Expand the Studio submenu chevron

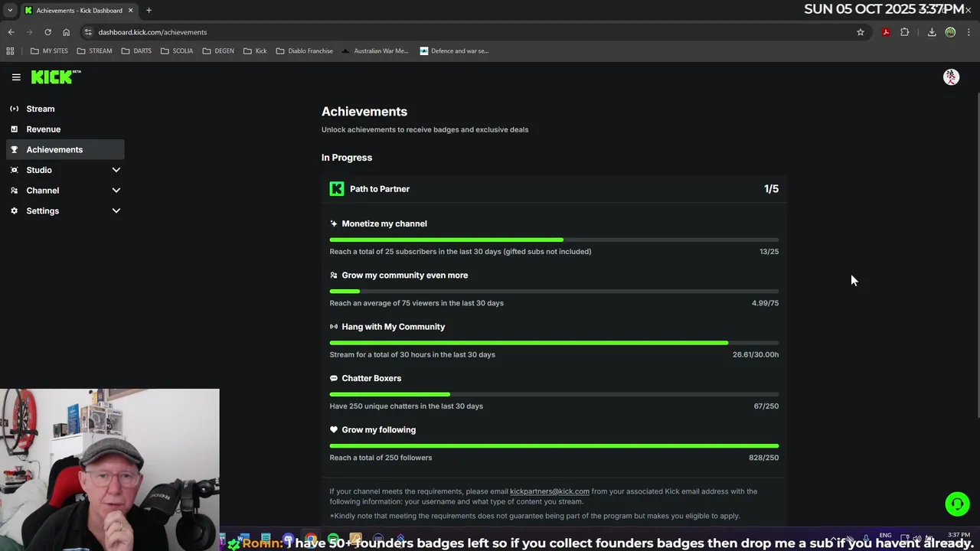(116, 170)
